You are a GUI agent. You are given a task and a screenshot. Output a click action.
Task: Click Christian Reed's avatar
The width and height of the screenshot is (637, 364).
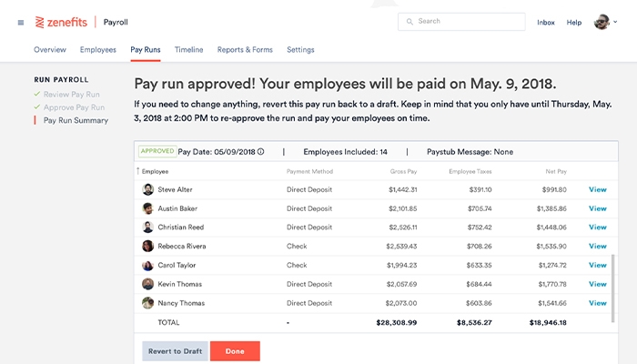click(147, 227)
